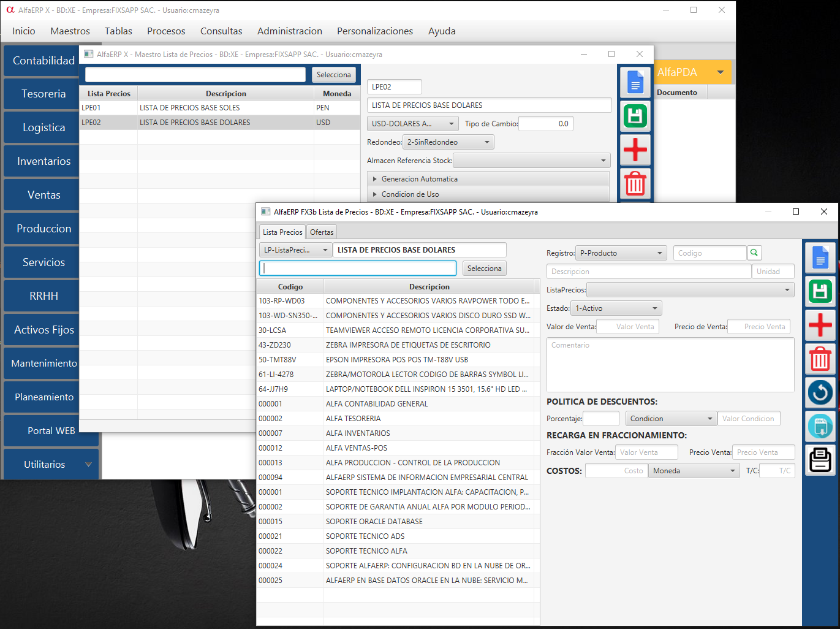Click the blue document icon in Lista de Precios
The height and width of the screenshot is (629, 840).
(820, 257)
